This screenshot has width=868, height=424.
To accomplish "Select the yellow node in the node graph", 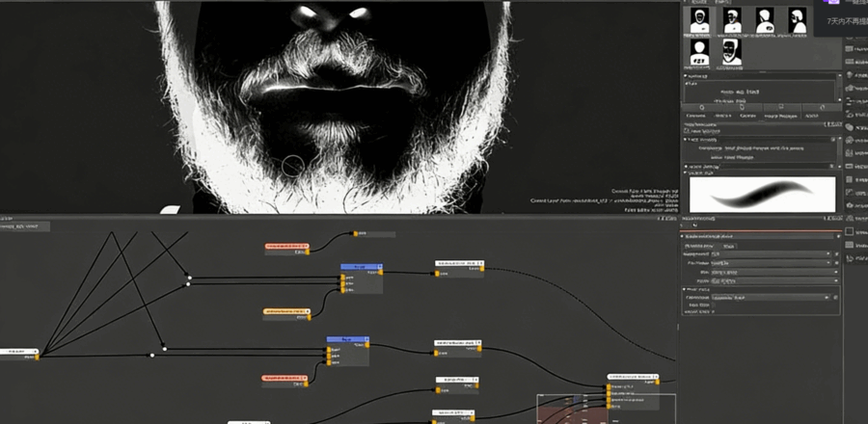I will coord(287,313).
